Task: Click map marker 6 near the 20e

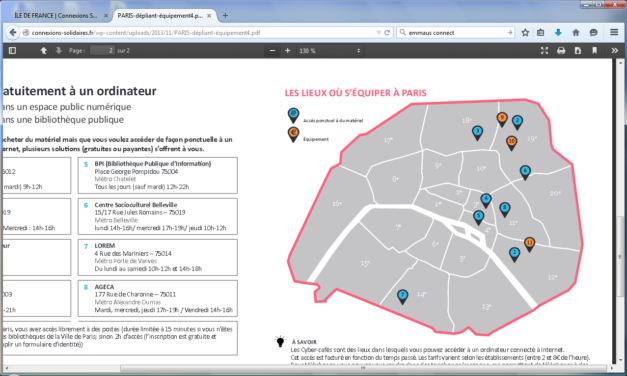Action: point(525,172)
